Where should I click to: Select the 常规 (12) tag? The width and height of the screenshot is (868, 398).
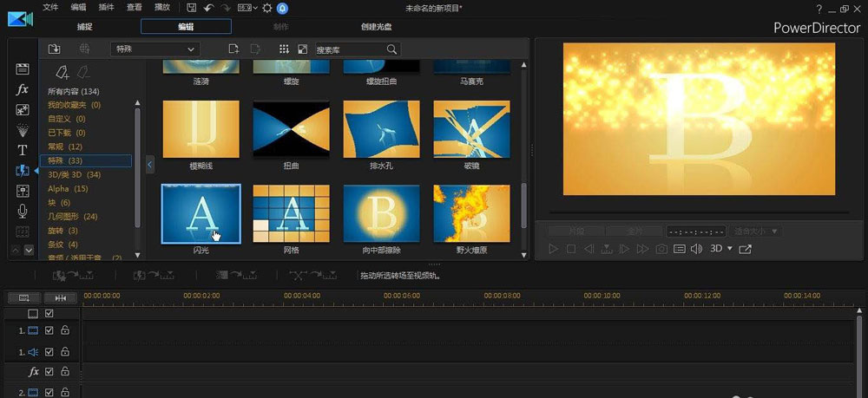pos(65,147)
